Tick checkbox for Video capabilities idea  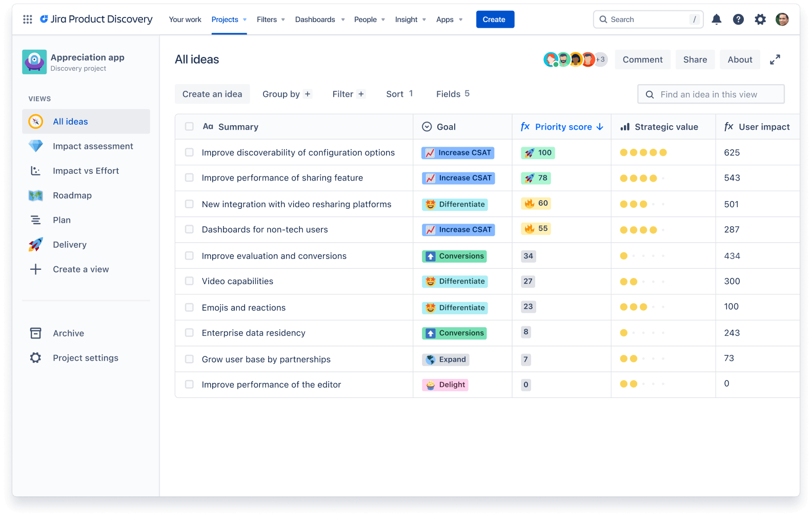point(189,281)
